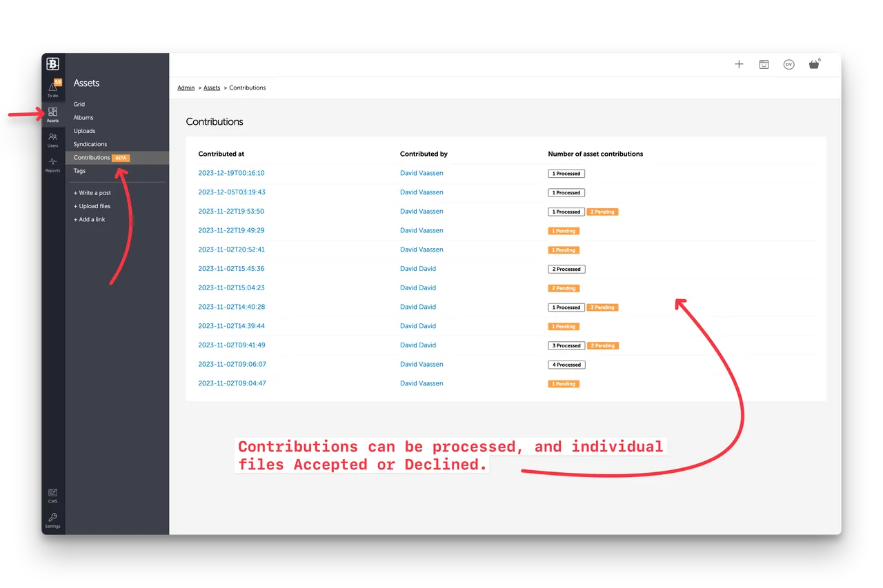Image resolution: width=883 pixels, height=588 pixels.
Task: Open the smiley window icon in the top bar
Action: click(x=764, y=64)
